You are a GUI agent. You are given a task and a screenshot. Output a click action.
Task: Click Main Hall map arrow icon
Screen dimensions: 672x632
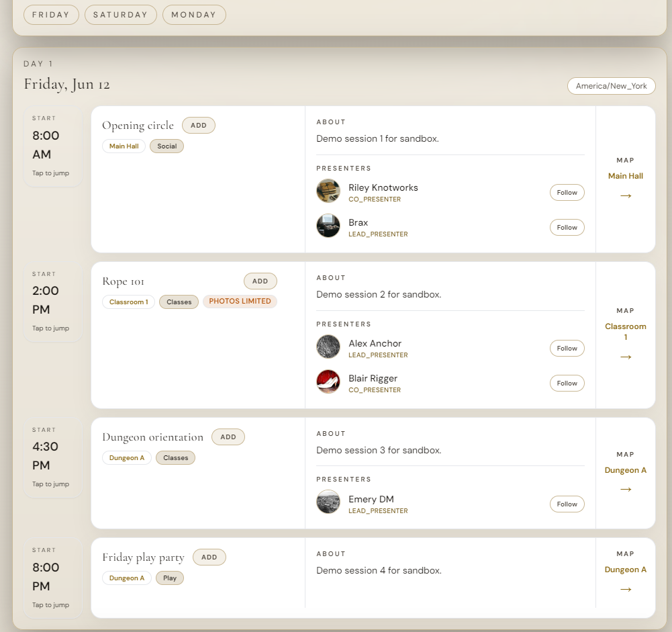coord(626,195)
